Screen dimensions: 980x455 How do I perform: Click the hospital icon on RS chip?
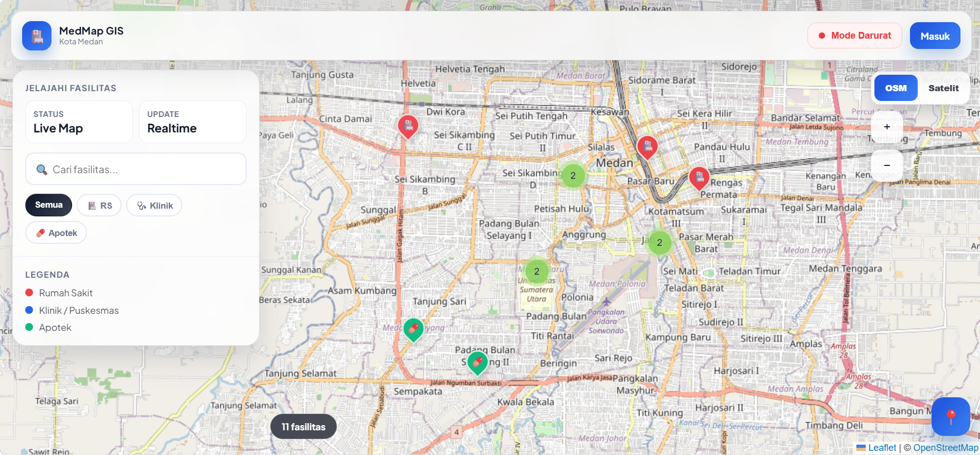pos(92,206)
